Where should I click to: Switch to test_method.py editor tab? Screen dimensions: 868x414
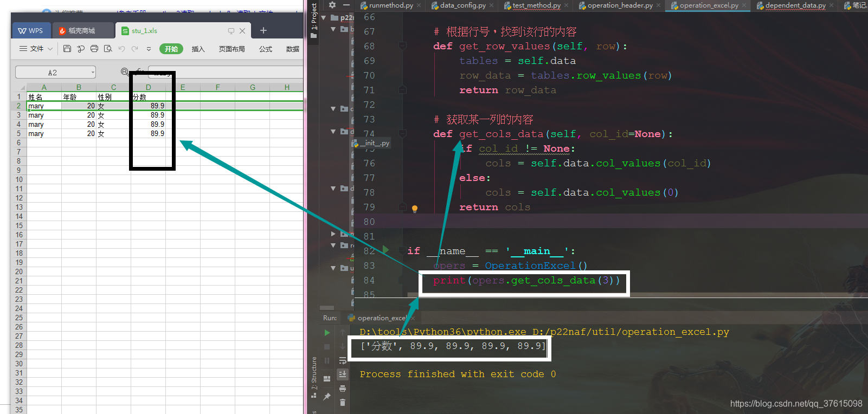pos(536,5)
